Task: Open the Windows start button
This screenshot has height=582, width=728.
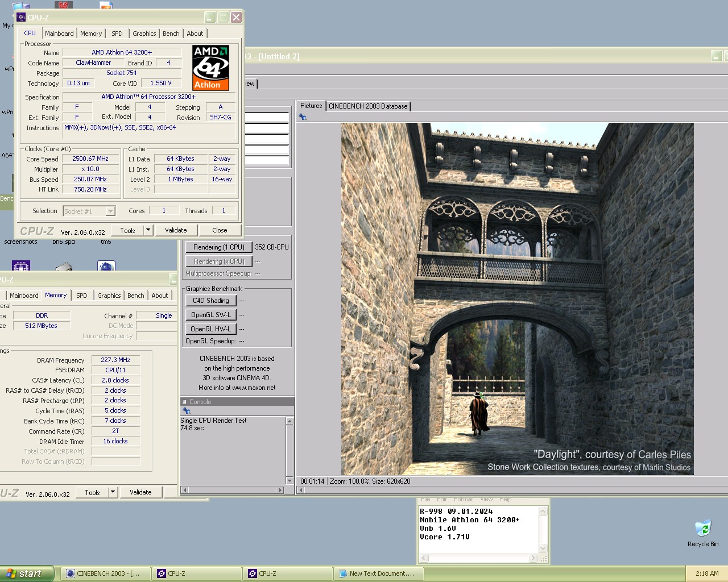Action: 27,573
